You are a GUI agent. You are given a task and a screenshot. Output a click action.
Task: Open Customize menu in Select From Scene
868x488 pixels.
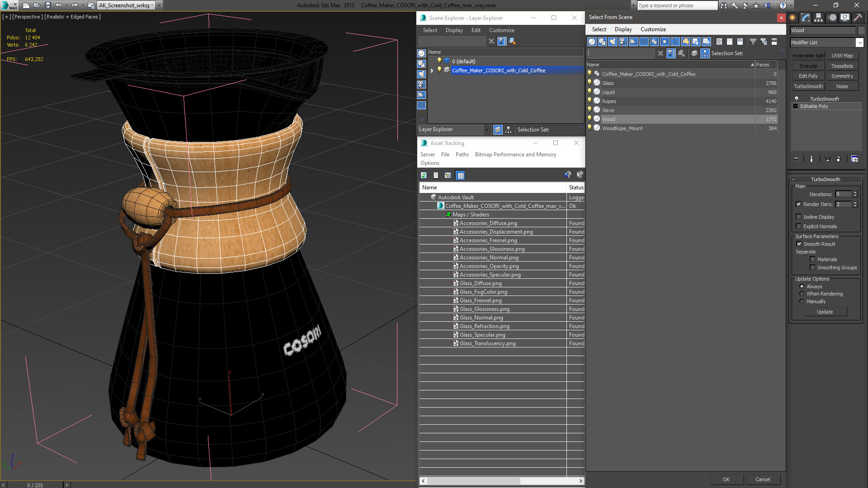tap(653, 29)
